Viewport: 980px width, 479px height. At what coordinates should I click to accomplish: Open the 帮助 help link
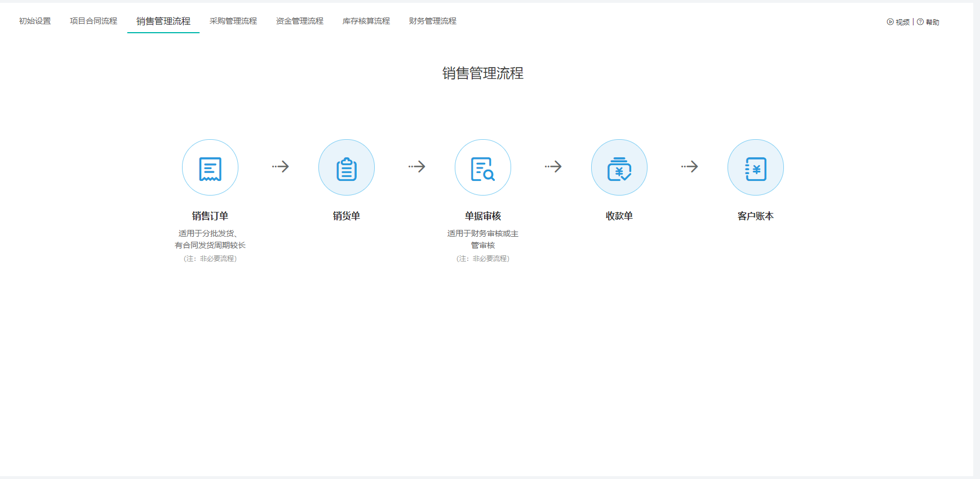coord(928,22)
